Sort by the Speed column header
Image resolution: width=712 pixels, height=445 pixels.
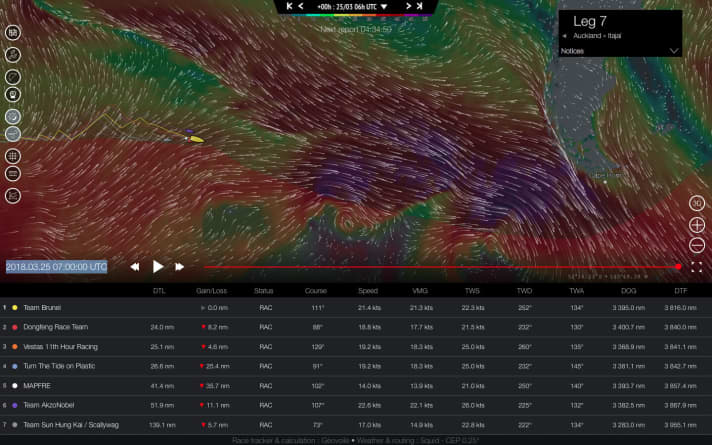tap(368, 291)
